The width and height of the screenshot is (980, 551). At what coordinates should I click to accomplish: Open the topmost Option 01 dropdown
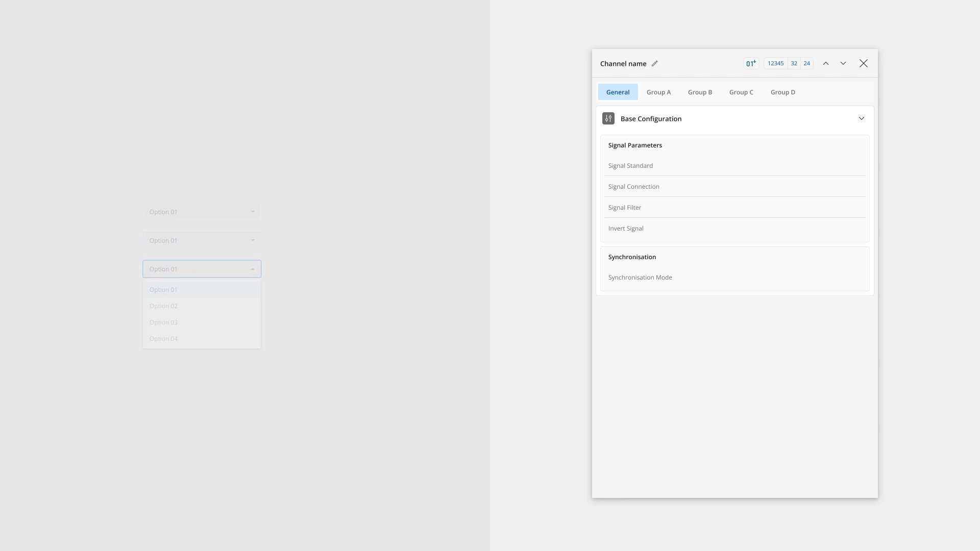pos(201,211)
